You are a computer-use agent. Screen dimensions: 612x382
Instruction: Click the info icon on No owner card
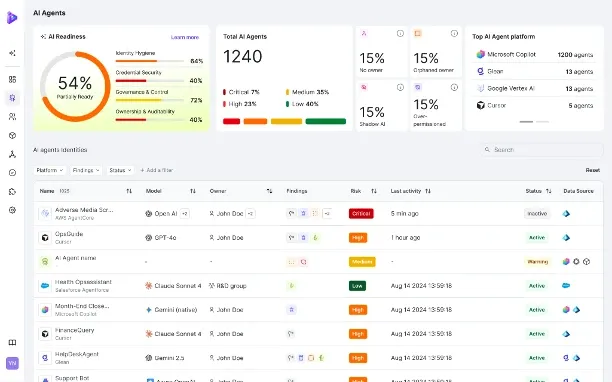click(400, 34)
